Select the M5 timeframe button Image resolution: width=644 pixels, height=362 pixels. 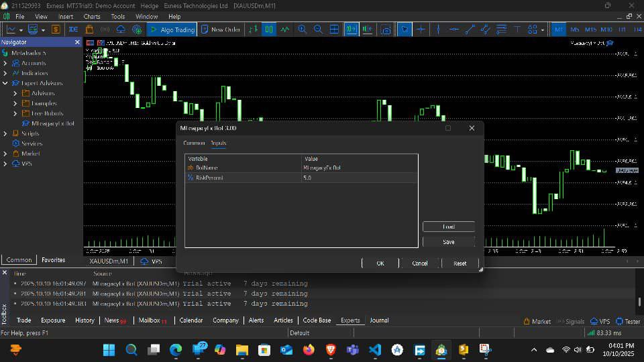click(575, 29)
